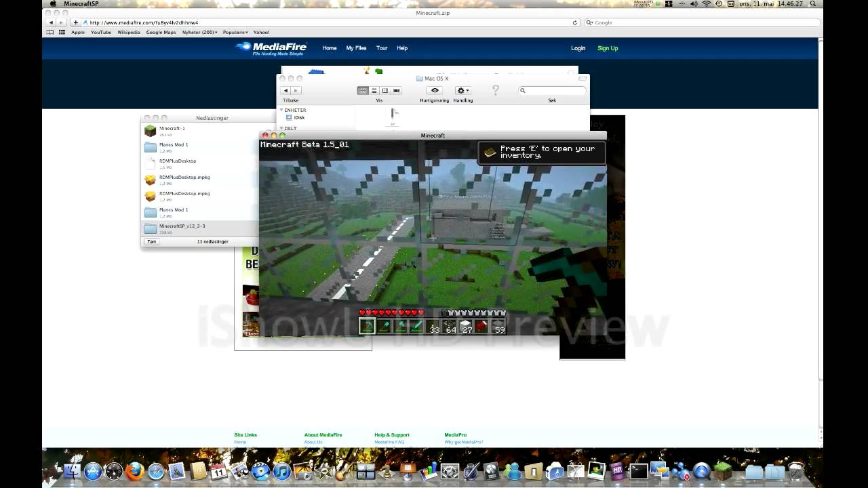Open the Safari bookmarks book icon

coord(50,32)
